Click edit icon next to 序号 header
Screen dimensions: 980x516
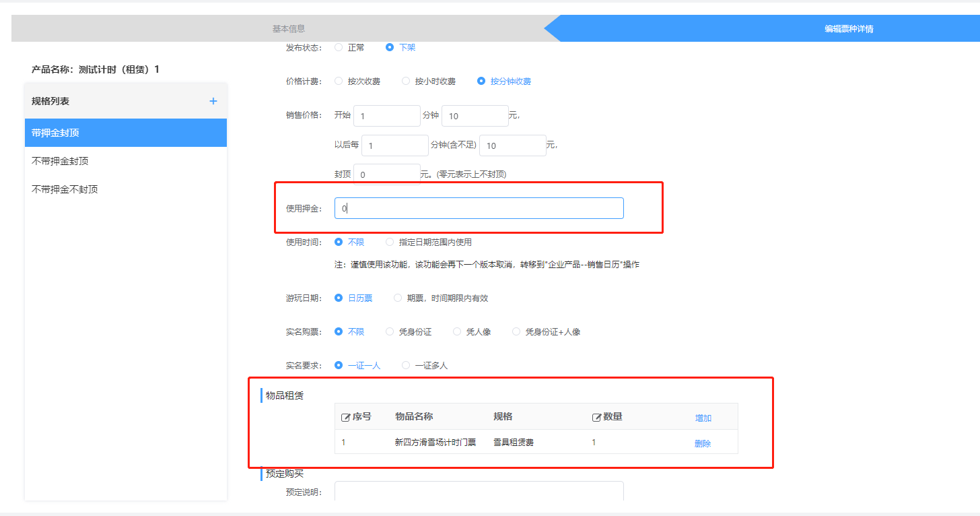click(x=346, y=417)
